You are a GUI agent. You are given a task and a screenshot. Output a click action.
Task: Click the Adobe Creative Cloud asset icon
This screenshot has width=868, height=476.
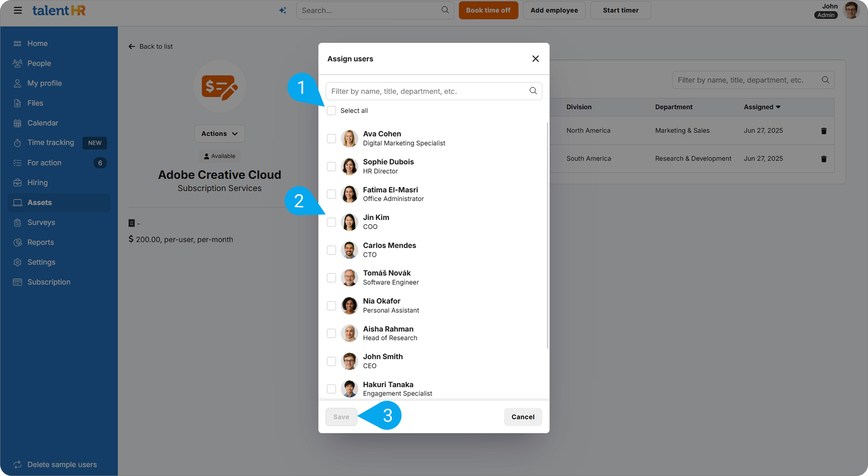click(x=220, y=86)
